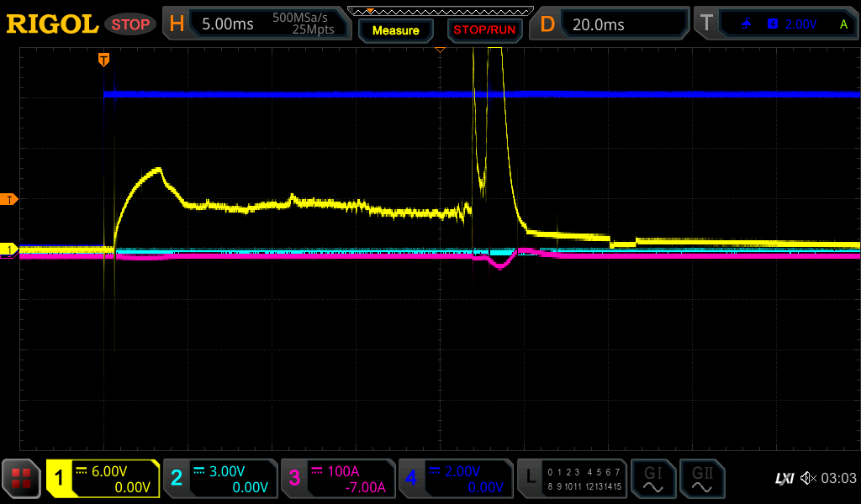Click the GI signal generator icon
This screenshot has width=861, height=504.
(652, 479)
